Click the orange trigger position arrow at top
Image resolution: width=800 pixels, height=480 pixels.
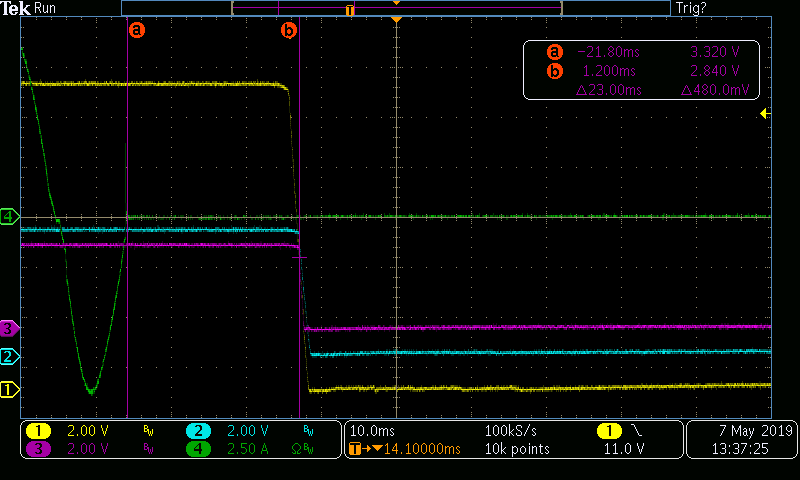pos(397,20)
